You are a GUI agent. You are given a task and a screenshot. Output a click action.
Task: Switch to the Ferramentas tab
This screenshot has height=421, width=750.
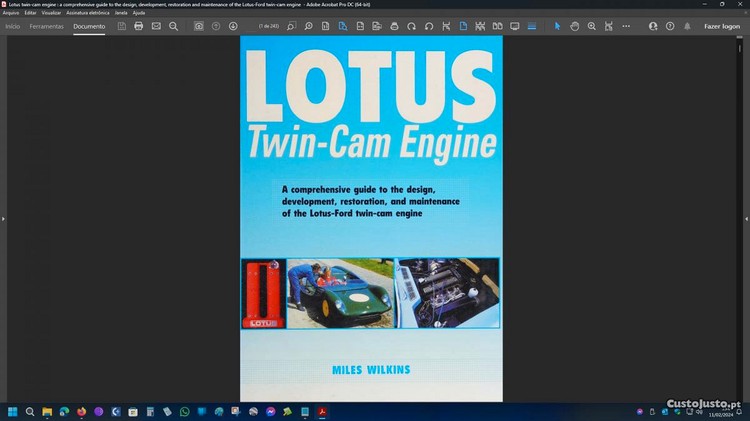(46, 26)
